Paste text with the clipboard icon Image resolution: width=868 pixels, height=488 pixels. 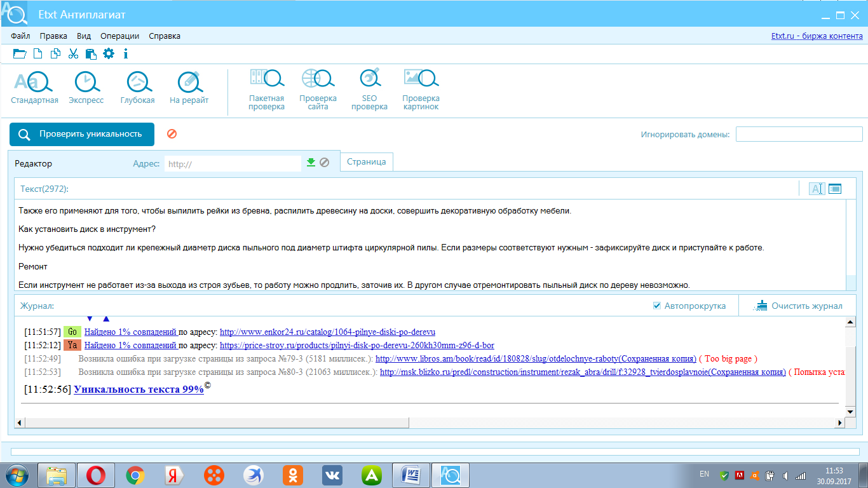click(x=91, y=54)
